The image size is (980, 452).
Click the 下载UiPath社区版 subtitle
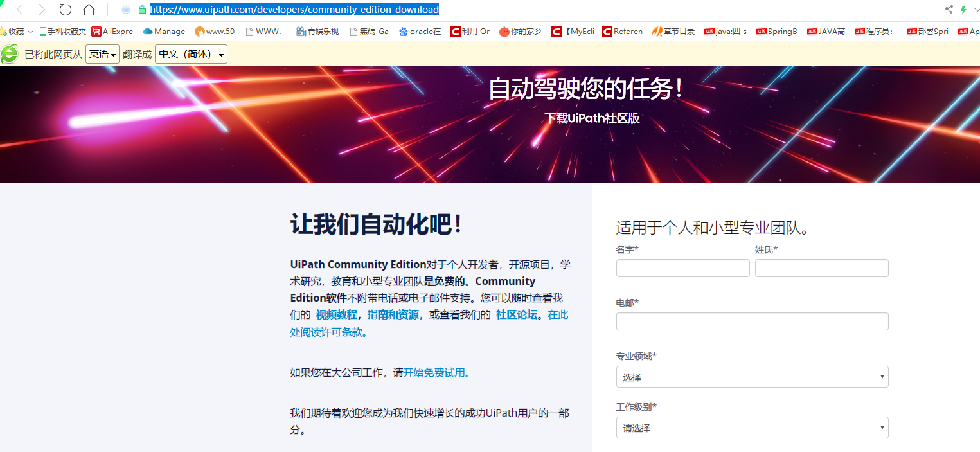pyautogui.click(x=592, y=118)
